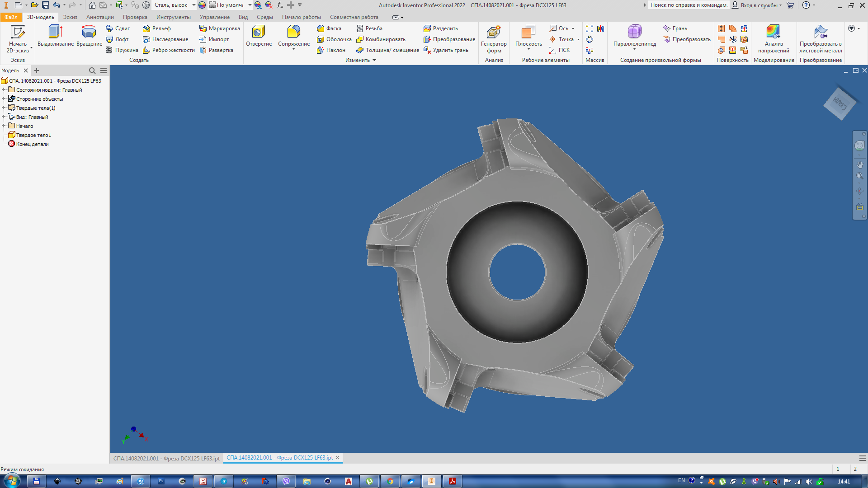
Task: Switch to the Аннотации ribbon tab
Action: pyautogui.click(x=100, y=17)
